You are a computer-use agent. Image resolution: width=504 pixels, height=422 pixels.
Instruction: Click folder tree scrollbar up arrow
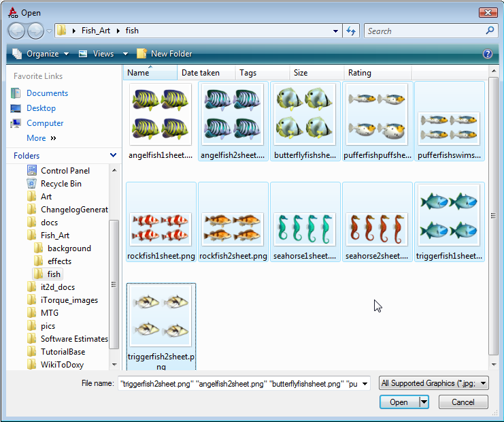pos(114,170)
